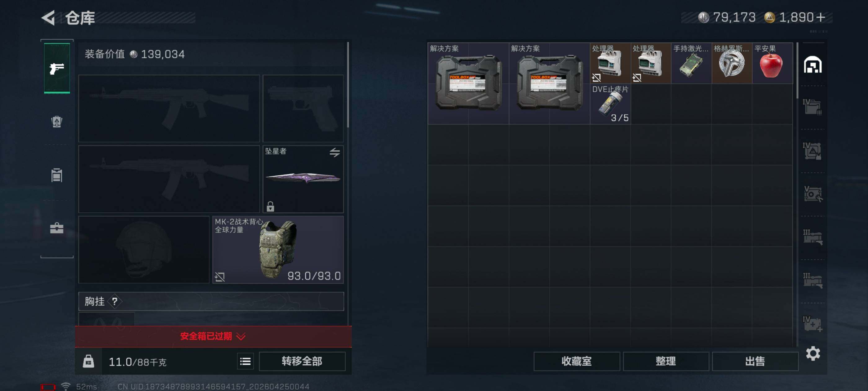Go back using the arrow beside 仓库
Image resolution: width=868 pixels, height=391 pixels.
point(48,18)
